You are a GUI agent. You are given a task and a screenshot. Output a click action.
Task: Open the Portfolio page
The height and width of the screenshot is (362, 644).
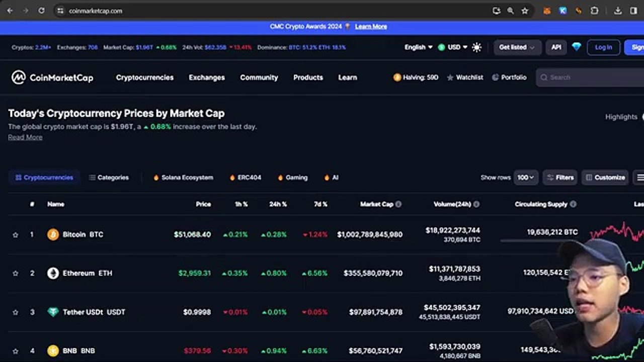(x=509, y=77)
